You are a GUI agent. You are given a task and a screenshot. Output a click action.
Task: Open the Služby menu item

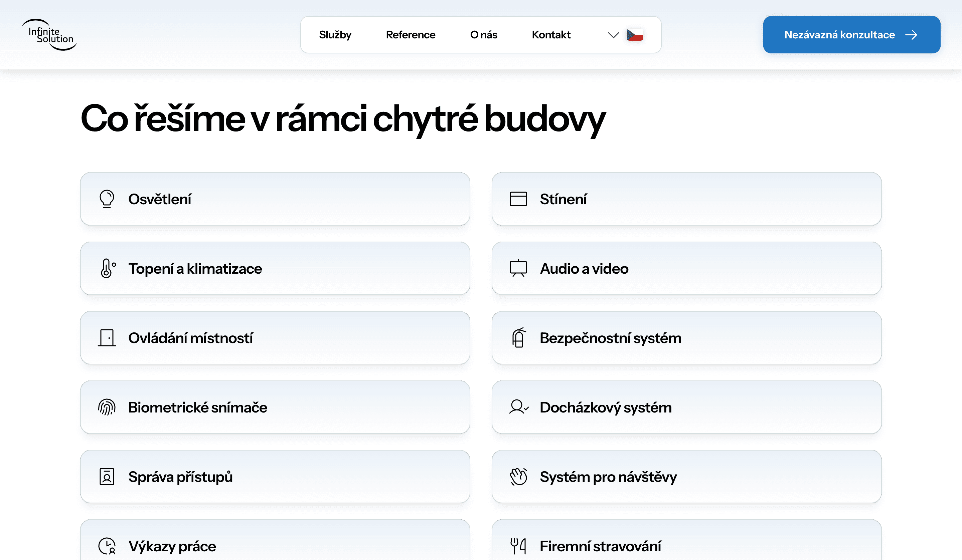pyautogui.click(x=335, y=35)
